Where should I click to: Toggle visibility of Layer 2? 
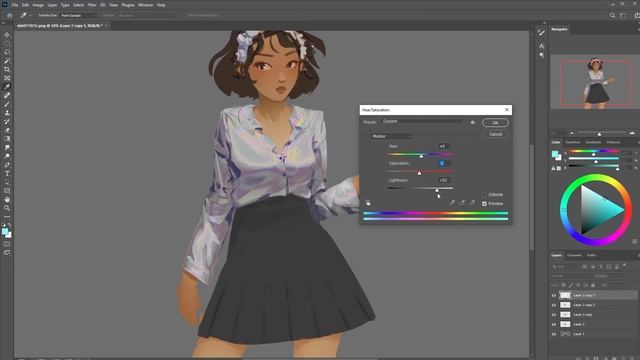pos(554,324)
